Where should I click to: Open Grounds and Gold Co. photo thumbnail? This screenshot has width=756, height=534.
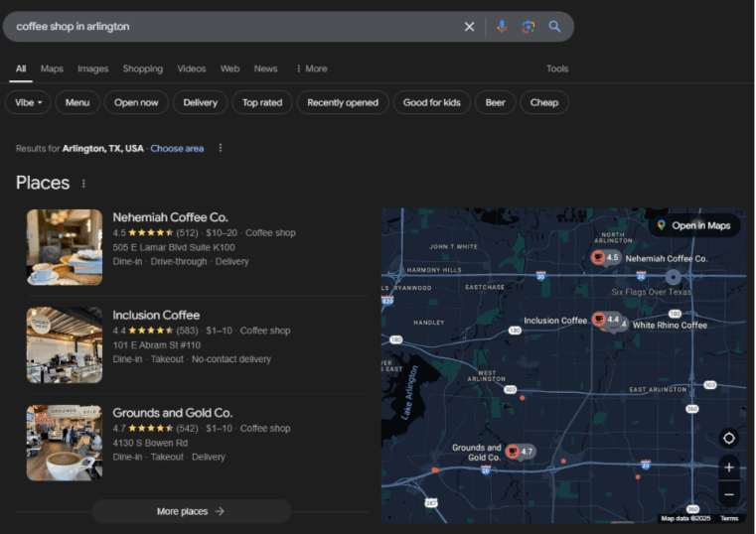pyautogui.click(x=65, y=443)
